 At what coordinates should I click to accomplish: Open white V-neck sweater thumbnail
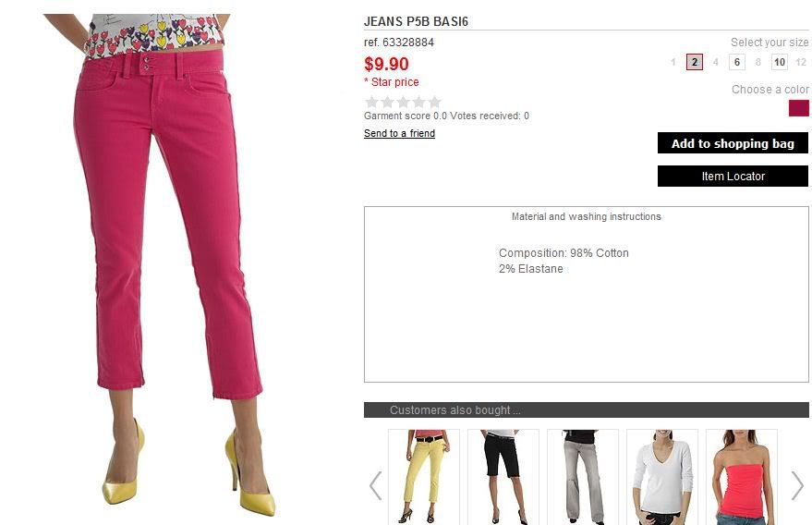coord(662,477)
